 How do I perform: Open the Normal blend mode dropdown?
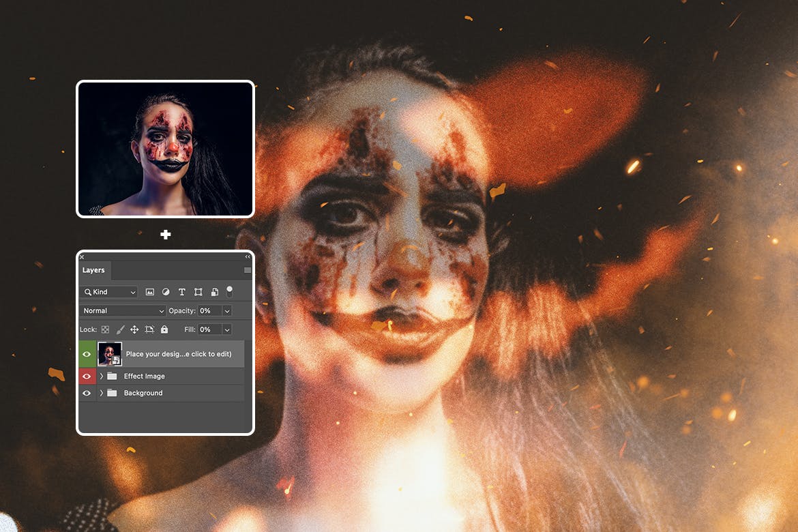click(x=123, y=311)
